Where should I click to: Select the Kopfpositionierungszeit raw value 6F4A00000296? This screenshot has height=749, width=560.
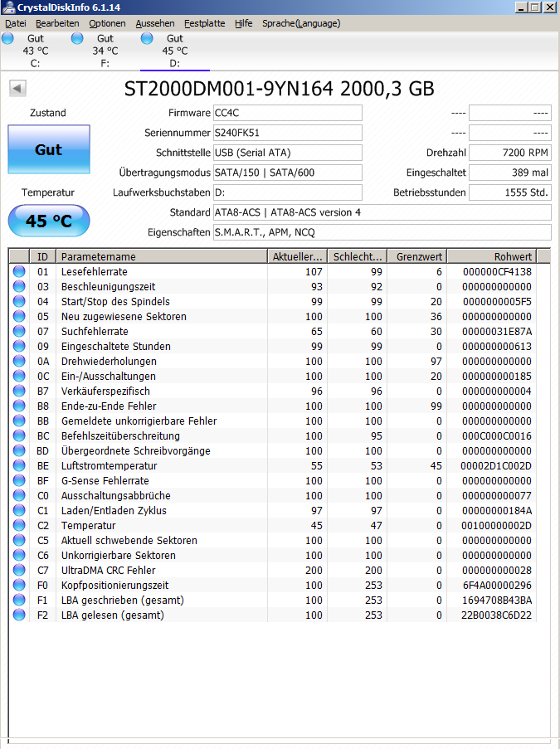tap(496, 585)
